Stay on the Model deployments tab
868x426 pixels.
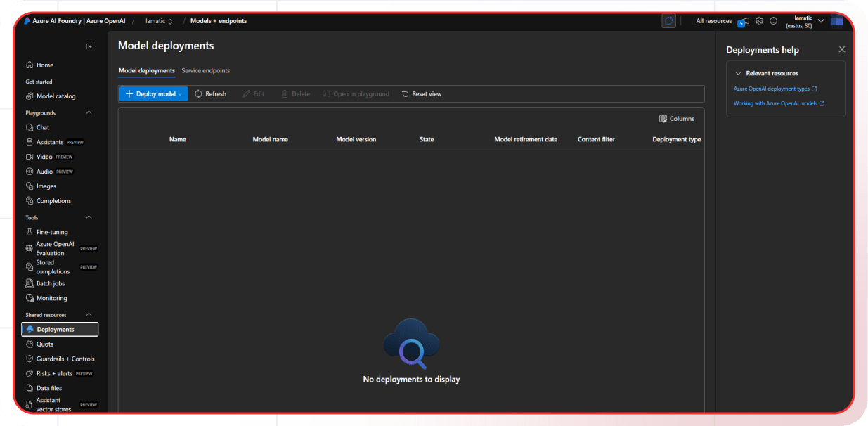pos(147,70)
